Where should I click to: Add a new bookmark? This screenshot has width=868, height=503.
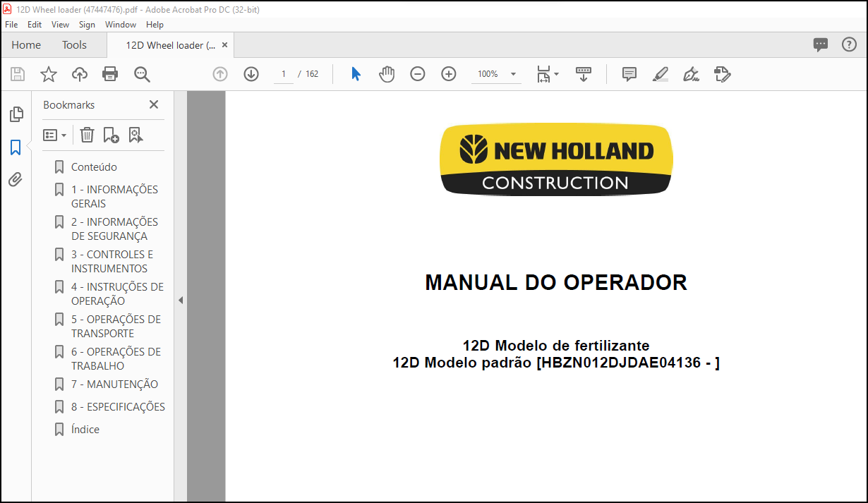(x=111, y=135)
